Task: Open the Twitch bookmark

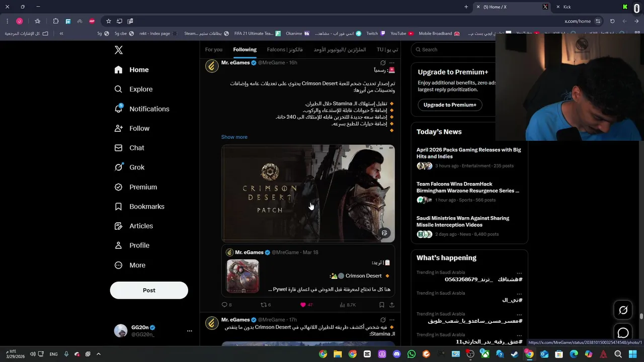Action: click(x=376, y=34)
